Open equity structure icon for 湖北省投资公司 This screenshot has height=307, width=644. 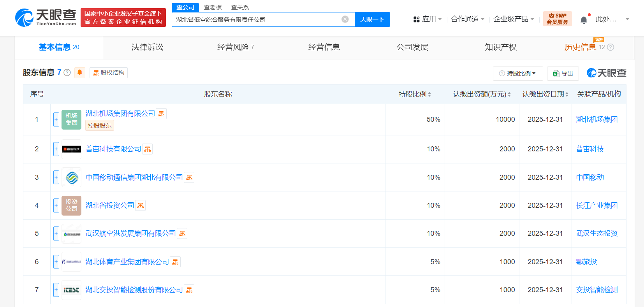coord(141,205)
